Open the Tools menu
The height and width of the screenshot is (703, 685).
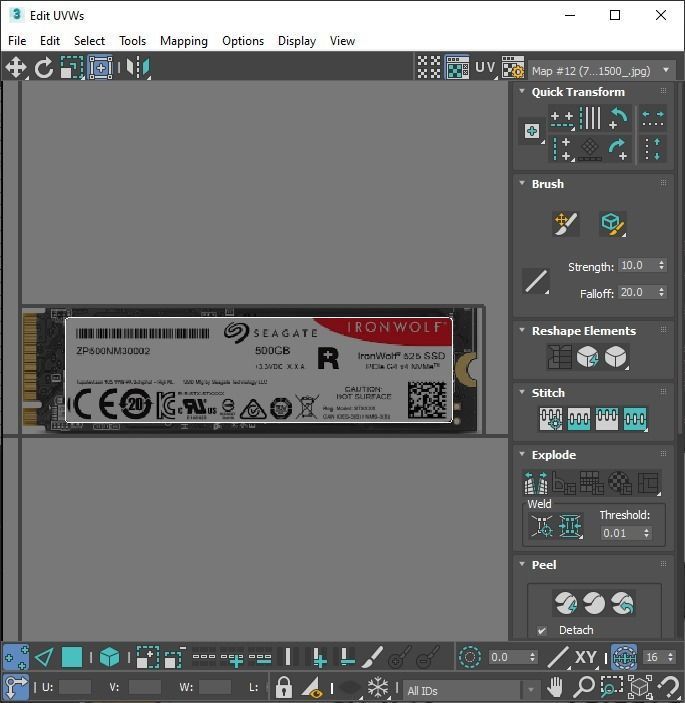point(132,41)
